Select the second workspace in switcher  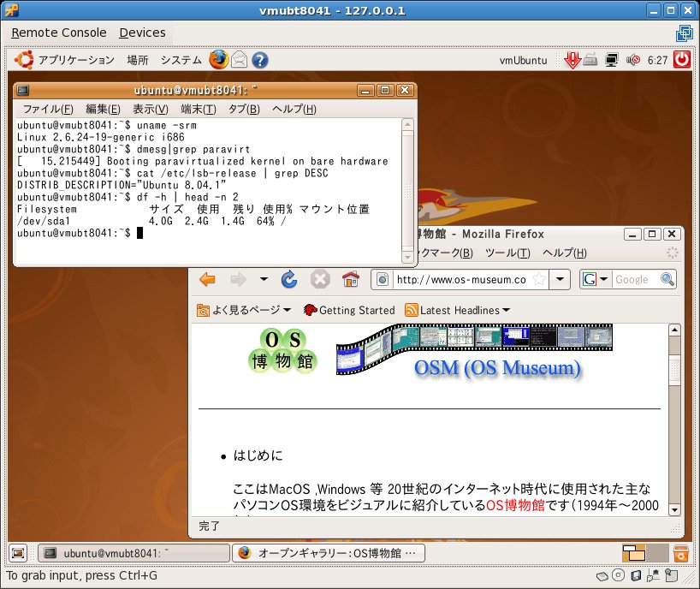(x=657, y=553)
